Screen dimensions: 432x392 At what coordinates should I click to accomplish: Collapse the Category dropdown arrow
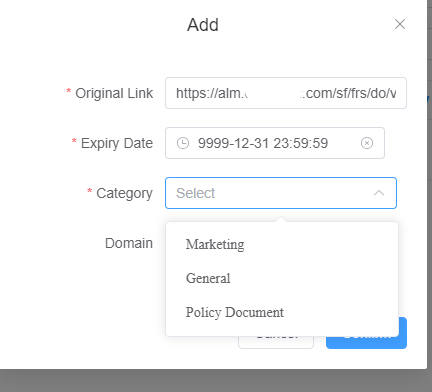click(379, 193)
